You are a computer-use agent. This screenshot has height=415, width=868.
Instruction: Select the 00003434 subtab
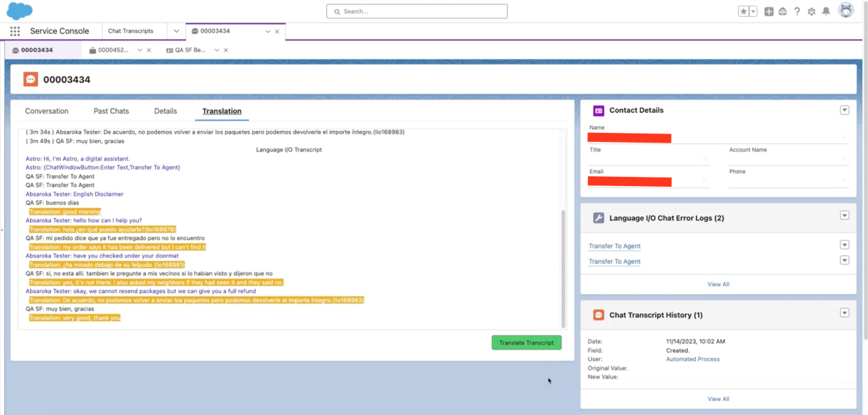point(37,50)
